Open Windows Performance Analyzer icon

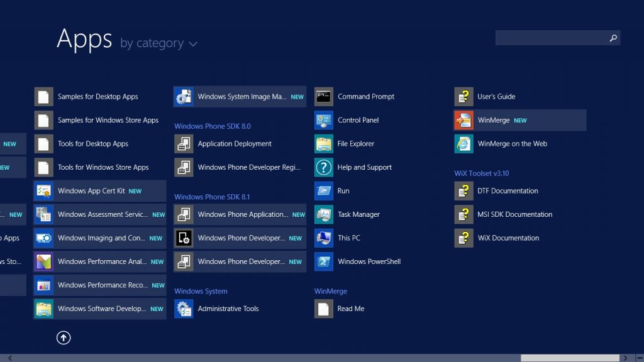tap(44, 261)
